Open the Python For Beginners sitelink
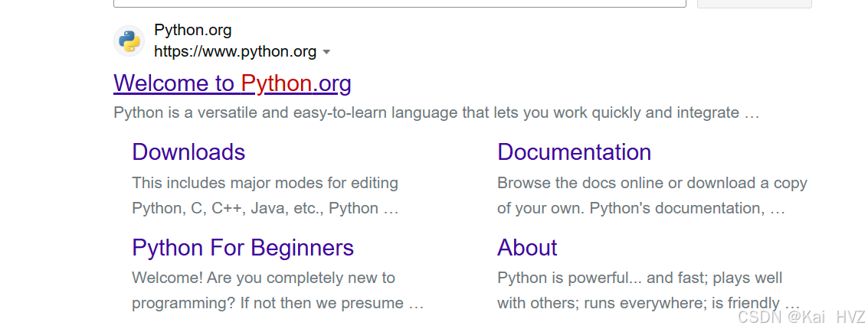Viewport: 868px width, 332px height. tap(243, 248)
